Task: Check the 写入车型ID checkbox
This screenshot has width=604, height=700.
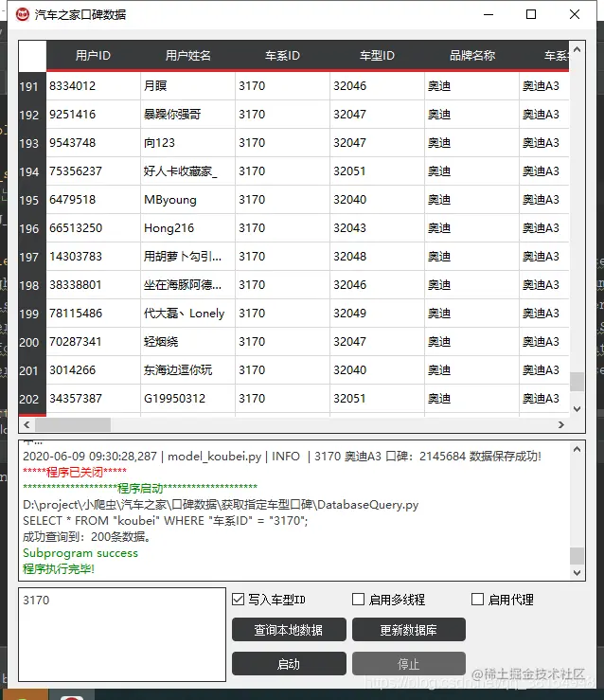Action: click(x=239, y=599)
